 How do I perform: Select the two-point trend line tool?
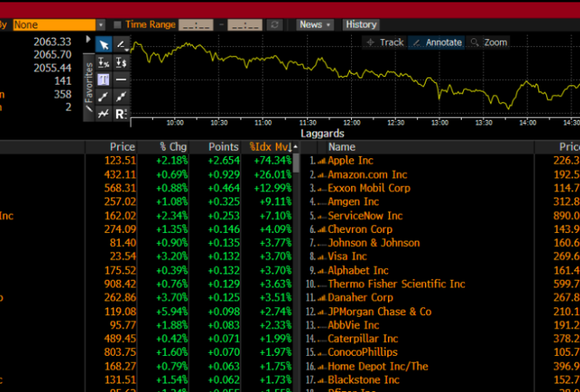[103, 96]
